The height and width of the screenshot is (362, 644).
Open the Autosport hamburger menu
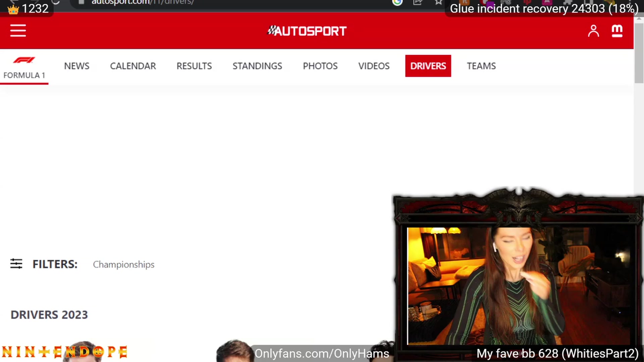coord(18,31)
